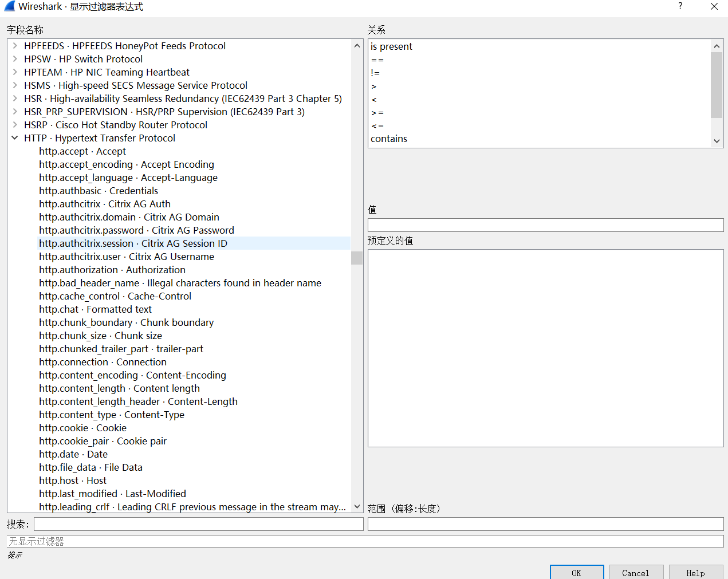Image resolution: width=728 pixels, height=579 pixels.
Task: Expand the HSRP Cisco Hot Standby node
Action: point(15,125)
